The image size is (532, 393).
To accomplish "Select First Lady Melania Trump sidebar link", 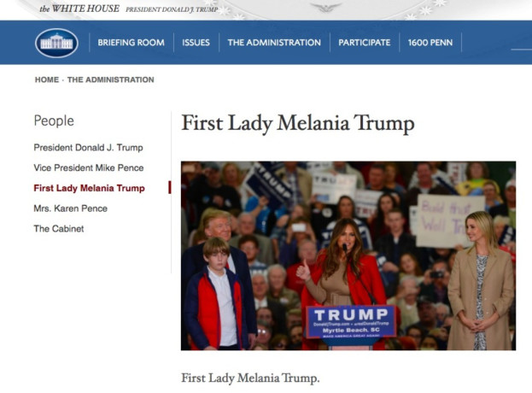I will [x=89, y=188].
